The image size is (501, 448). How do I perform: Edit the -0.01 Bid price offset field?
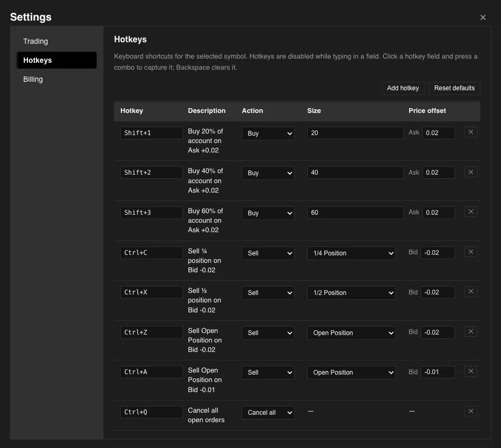(x=438, y=372)
